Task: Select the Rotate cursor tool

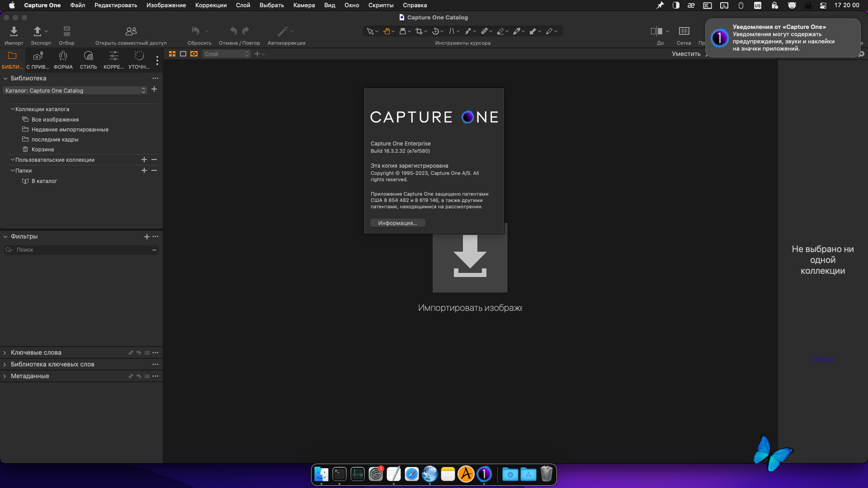Action: pyautogui.click(x=435, y=31)
